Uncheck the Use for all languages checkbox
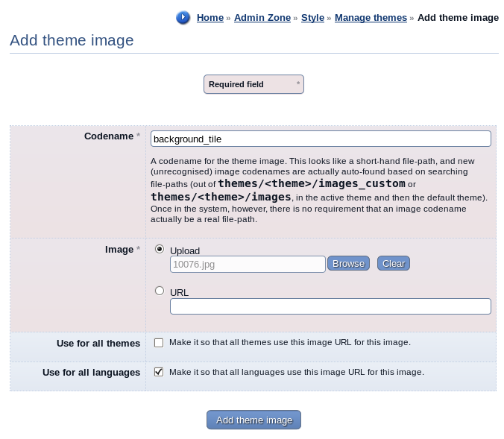The height and width of the screenshot is (439, 504). tap(159, 372)
